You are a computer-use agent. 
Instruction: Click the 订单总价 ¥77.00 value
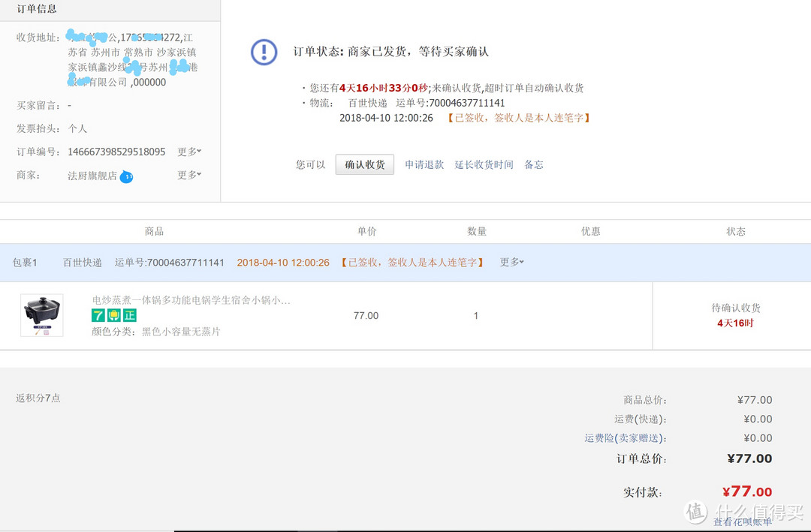[749, 458]
